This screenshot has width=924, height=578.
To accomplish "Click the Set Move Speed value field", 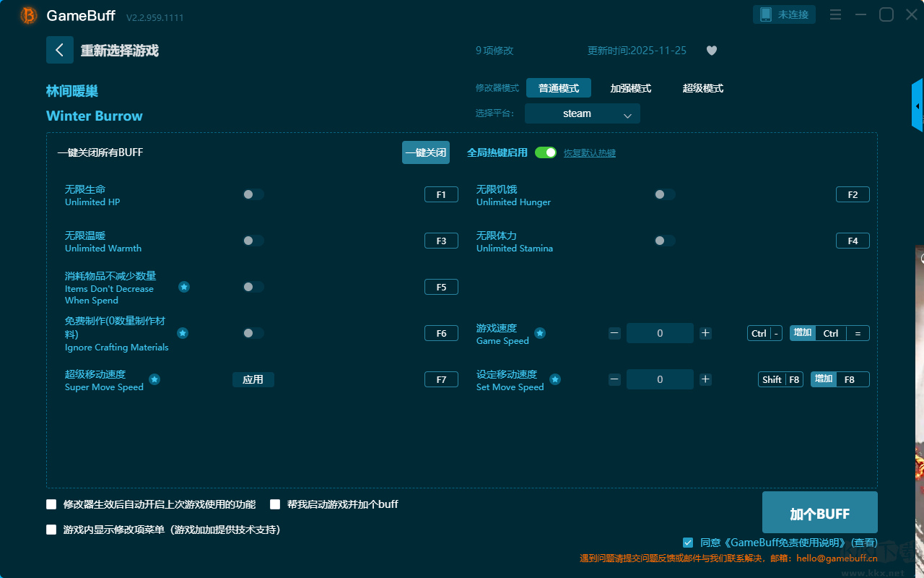I will 660,379.
